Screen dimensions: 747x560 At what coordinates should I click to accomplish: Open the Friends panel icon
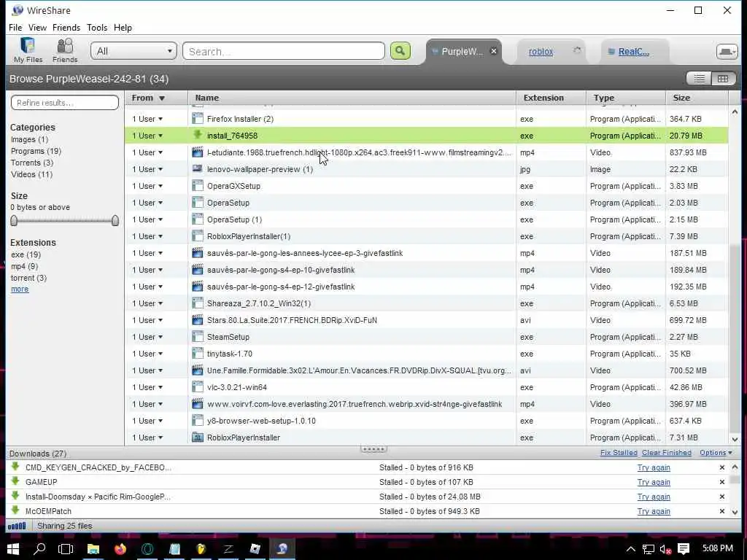65,50
